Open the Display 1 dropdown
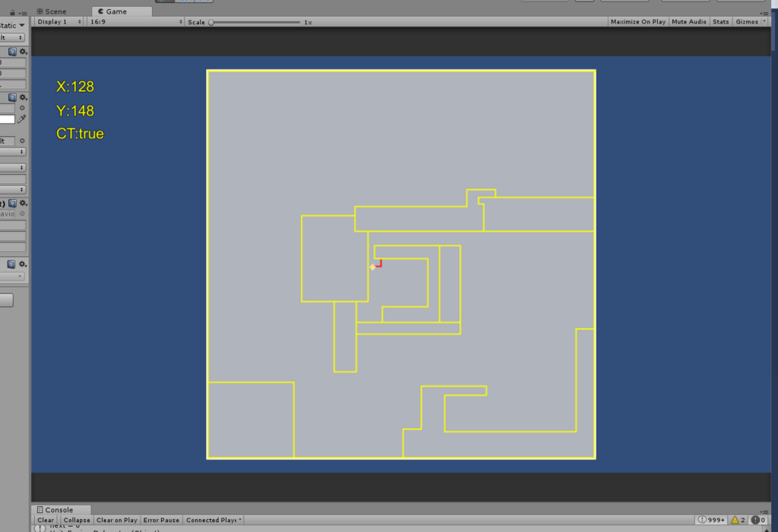Viewport: 778px width, 532px height. coord(59,22)
